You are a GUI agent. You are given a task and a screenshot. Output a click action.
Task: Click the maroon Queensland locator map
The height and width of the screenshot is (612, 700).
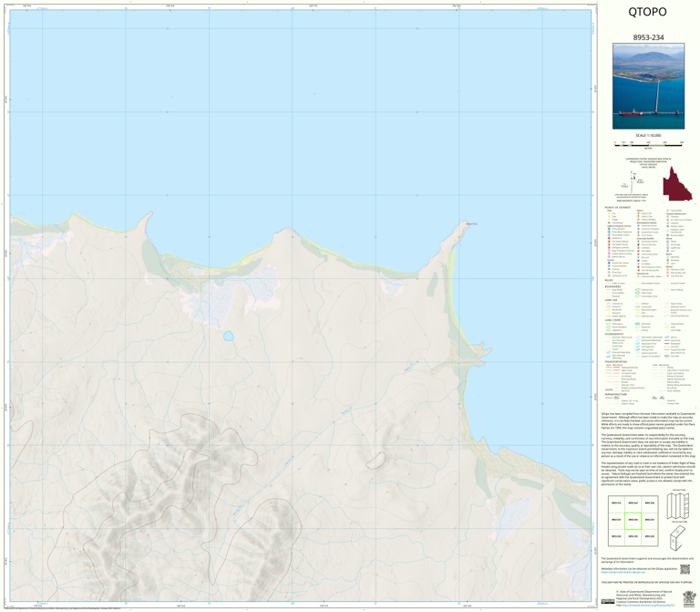click(677, 183)
